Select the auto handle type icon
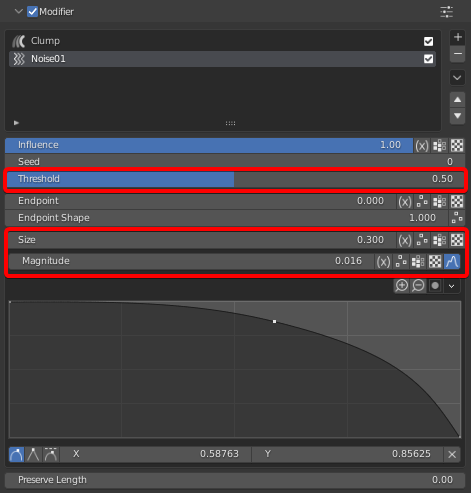471x493 pixels. [16, 454]
